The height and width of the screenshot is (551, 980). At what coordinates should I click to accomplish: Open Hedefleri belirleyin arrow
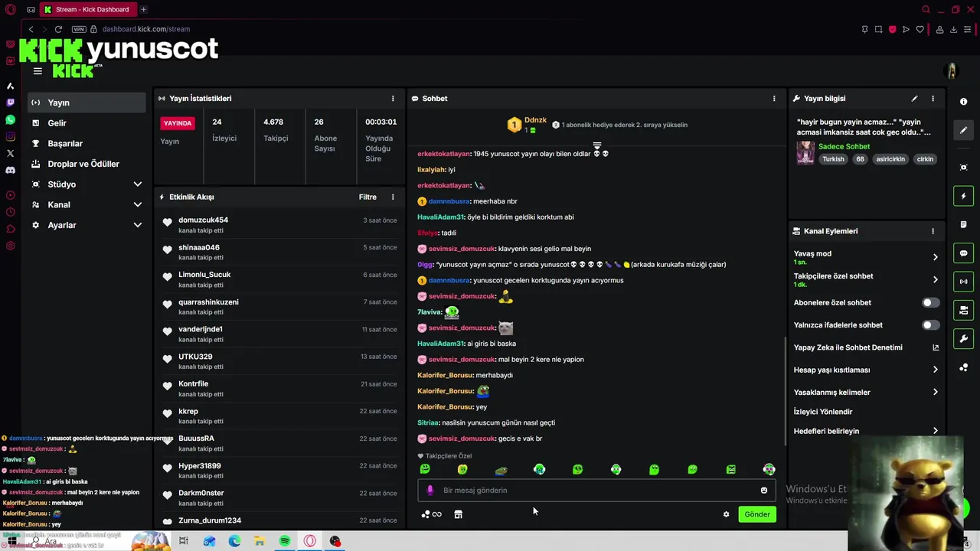point(935,431)
